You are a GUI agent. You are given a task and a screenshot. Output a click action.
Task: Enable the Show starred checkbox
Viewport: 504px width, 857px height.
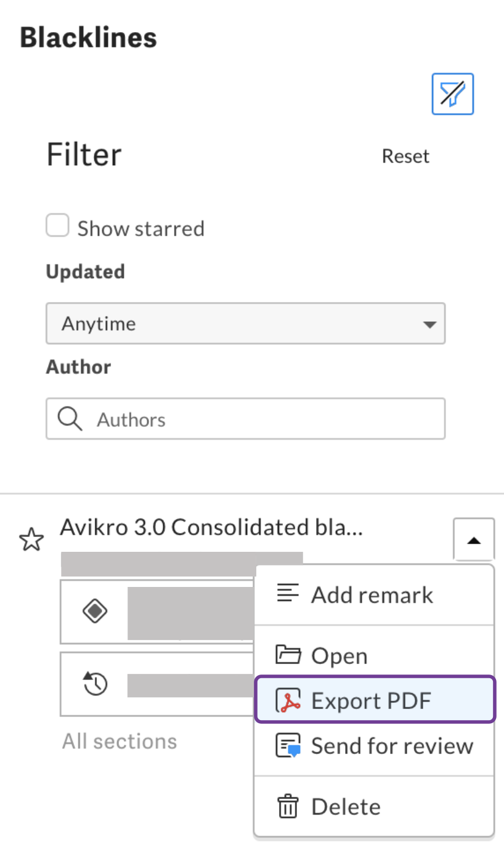pyautogui.click(x=57, y=226)
